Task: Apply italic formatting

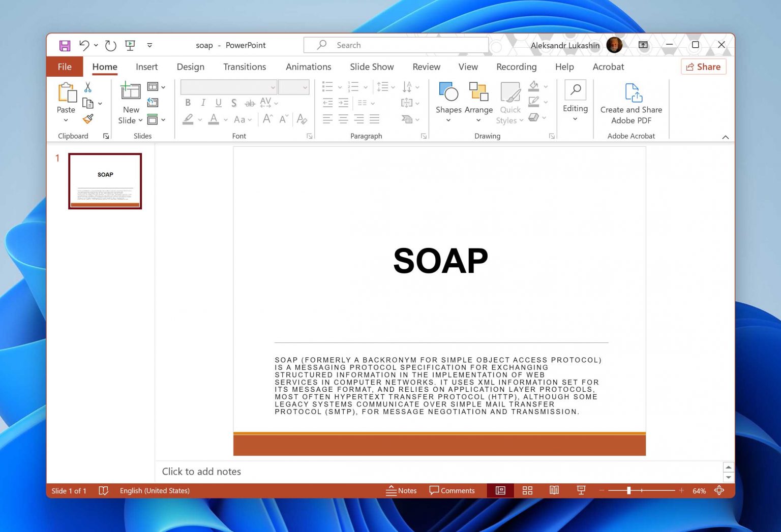Action: pos(203,103)
